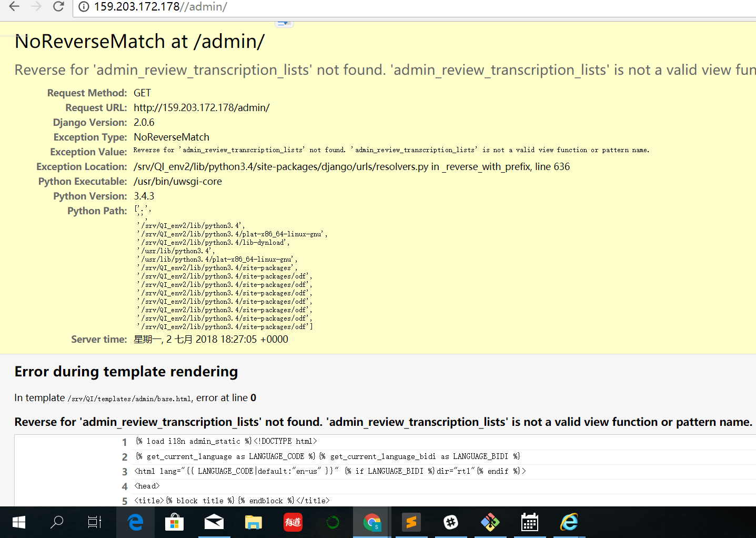Viewport: 756px width, 538px height.
Task: Click the 'NoReverseMatch at /admin/' heading
Action: [139, 41]
